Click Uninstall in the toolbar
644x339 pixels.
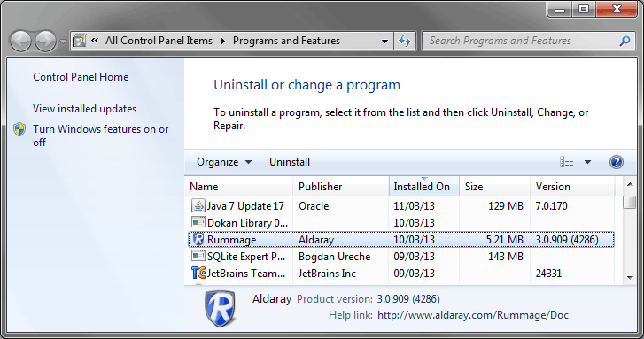coord(290,162)
